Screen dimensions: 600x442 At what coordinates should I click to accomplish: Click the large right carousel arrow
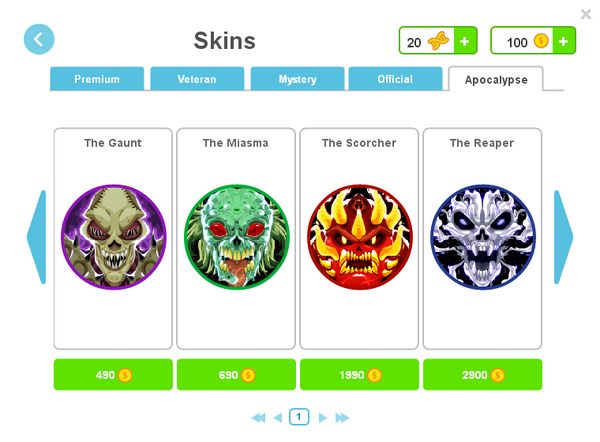click(563, 237)
